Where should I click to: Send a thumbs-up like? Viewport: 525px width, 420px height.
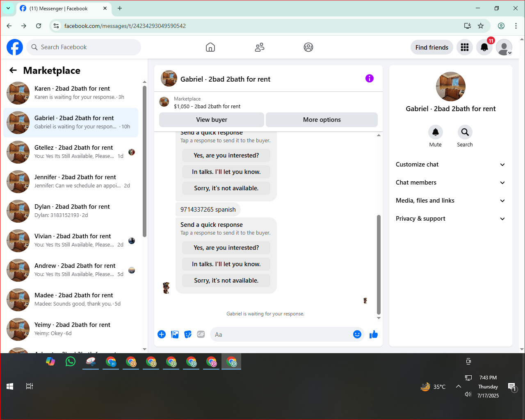click(374, 334)
